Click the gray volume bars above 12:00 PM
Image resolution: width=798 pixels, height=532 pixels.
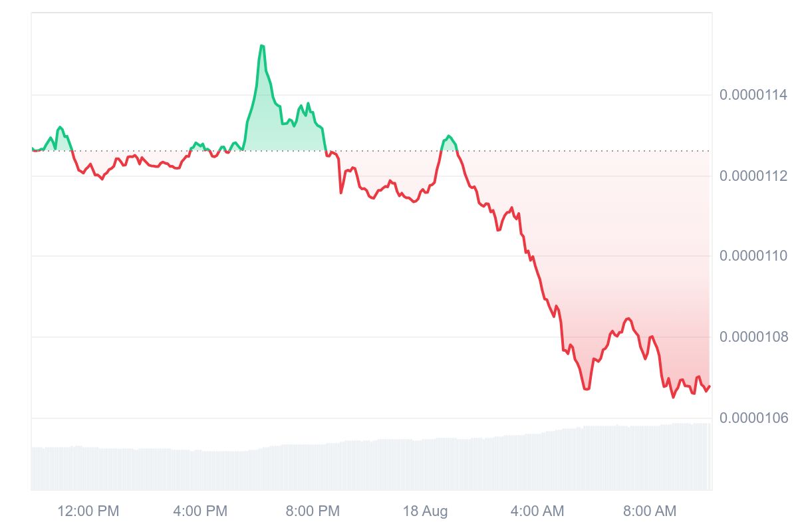pos(88,469)
